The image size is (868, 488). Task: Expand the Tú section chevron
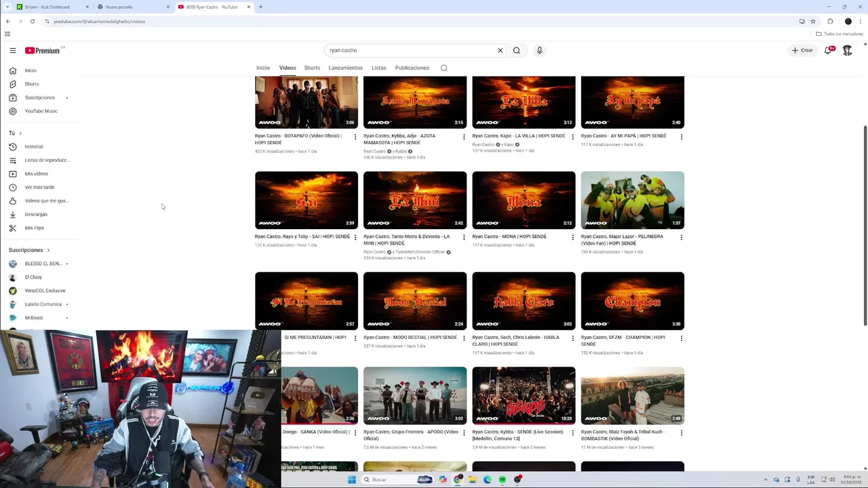[x=20, y=133]
